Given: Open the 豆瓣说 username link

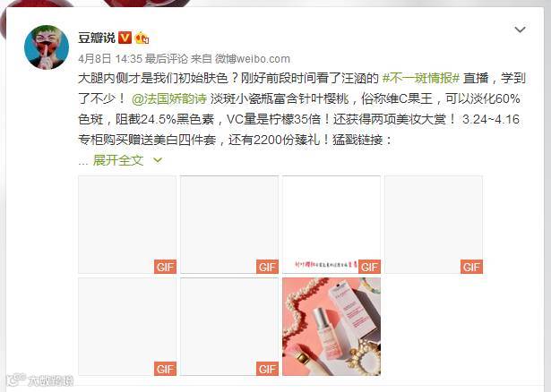Looking at the screenshot, I should 97,38.
